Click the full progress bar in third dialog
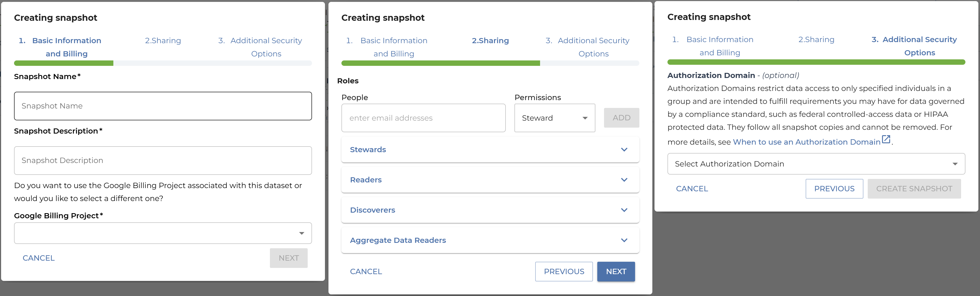This screenshot has height=296, width=980. 816,62
